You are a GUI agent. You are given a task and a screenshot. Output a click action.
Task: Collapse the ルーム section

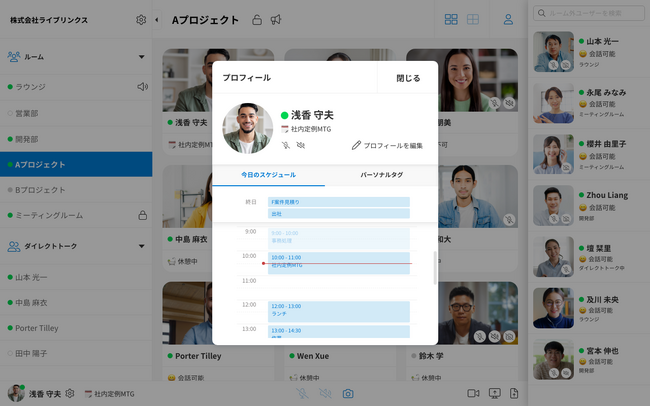140,57
